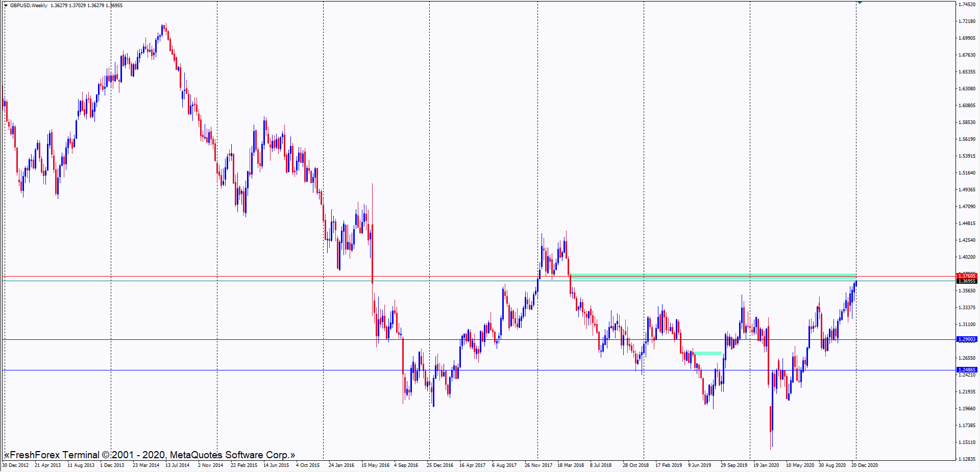Image resolution: width=980 pixels, height=472 pixels.
Task: Select the blue 1.24865 level price tag
Action: click(x=966, y=370)
